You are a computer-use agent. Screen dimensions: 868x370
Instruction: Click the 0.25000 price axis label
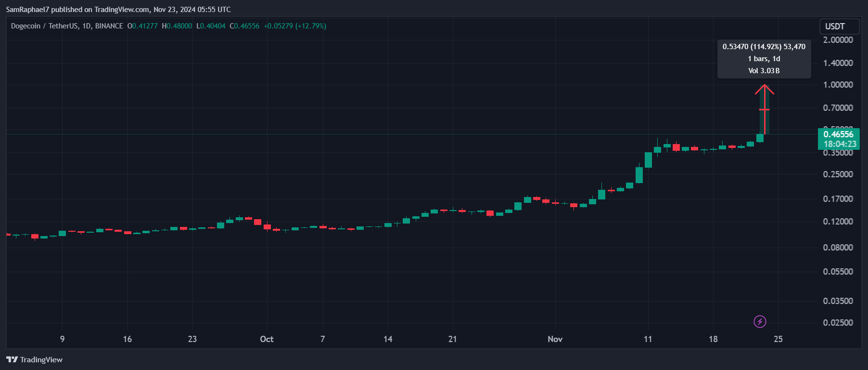pyautogui.click(x=838, y=174)
